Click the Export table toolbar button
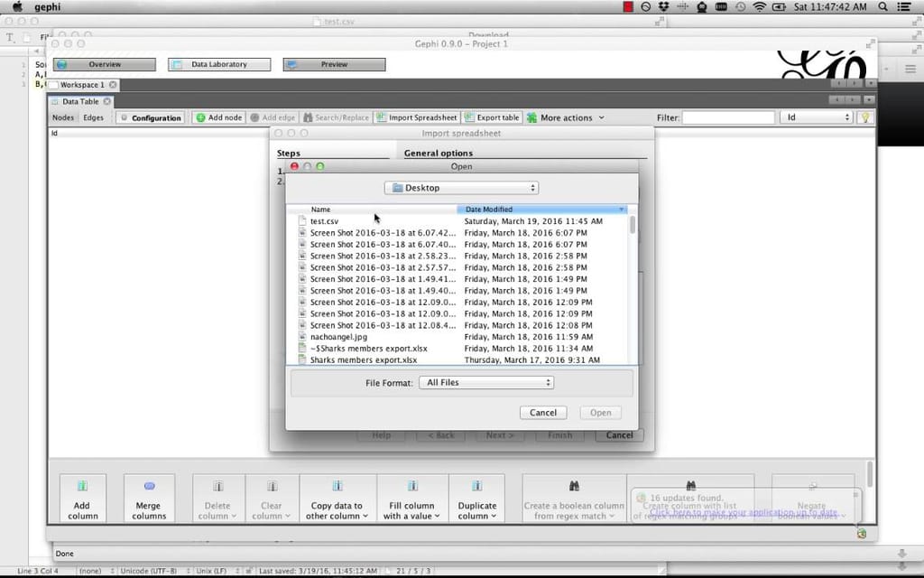924x578 pixels. point(492,117)
